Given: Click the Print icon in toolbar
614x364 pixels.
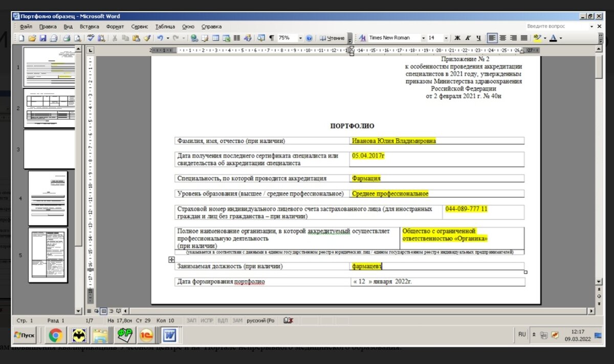Looking at the screenshot, I should point(67,38).
